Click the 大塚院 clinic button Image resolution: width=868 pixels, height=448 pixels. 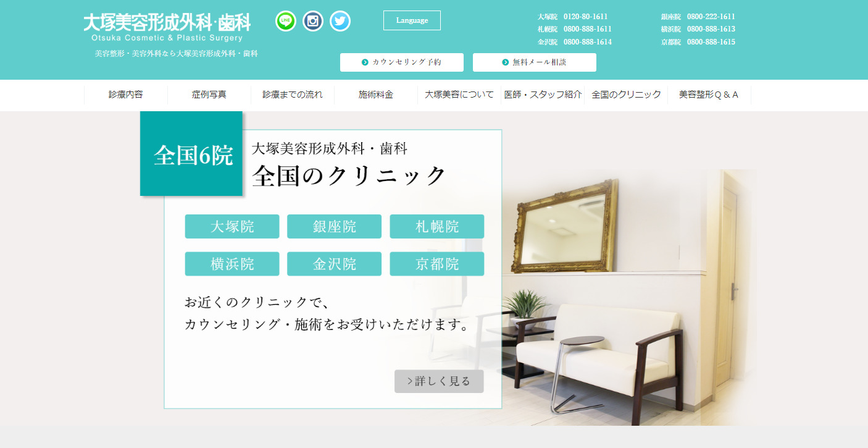[232, 226]
